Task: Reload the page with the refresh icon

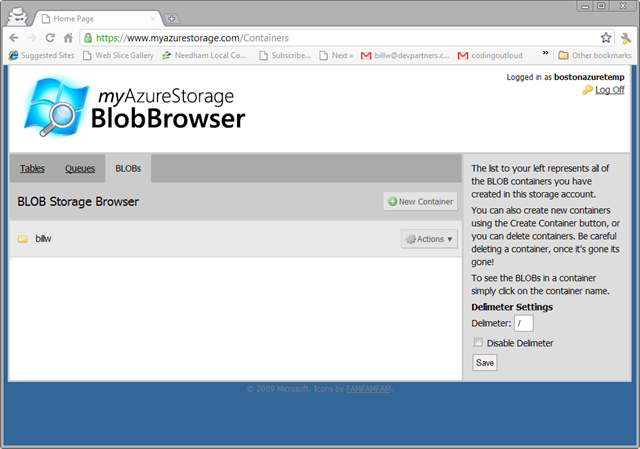Action: click(50, 37)
